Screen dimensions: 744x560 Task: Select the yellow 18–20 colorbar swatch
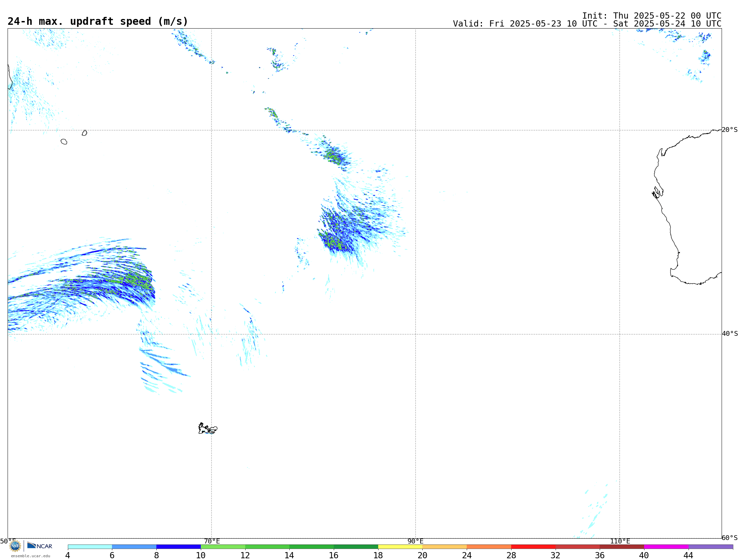400,547
